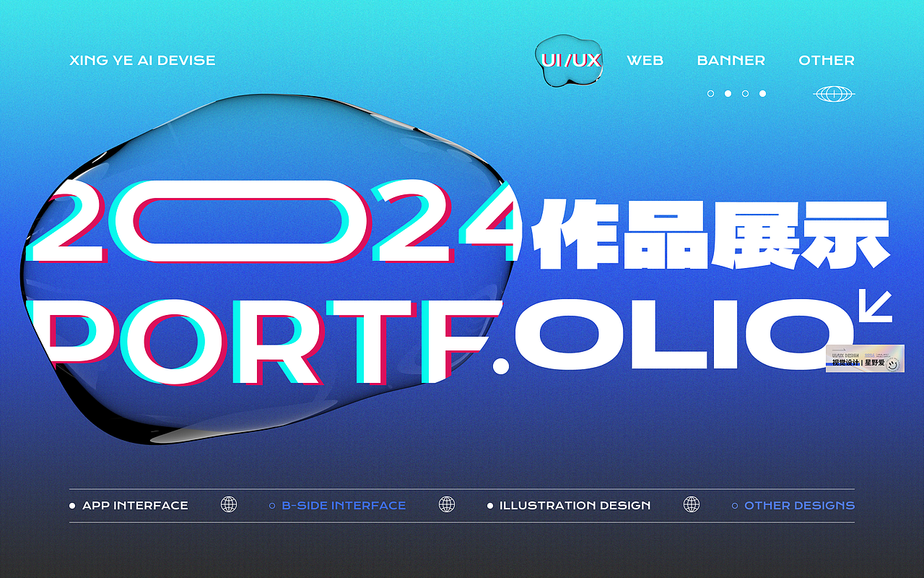Switch to the WEB navigation tab
This screenshot has width=924, height=578.
[645, 61]
